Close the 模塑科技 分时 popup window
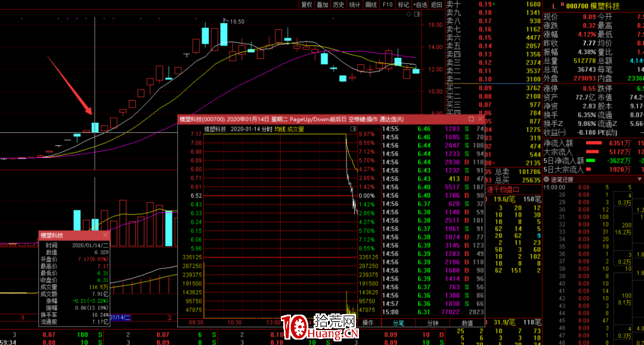 coord(480,119)
